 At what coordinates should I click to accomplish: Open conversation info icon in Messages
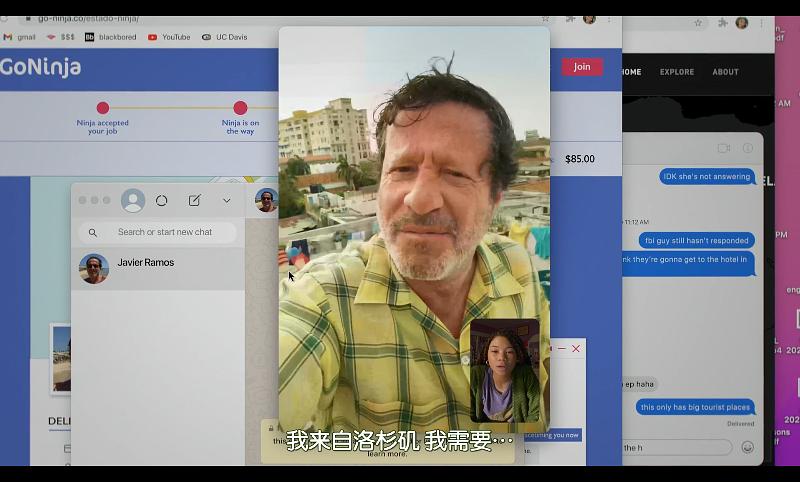pyautogui.click(x=747, y=148)
